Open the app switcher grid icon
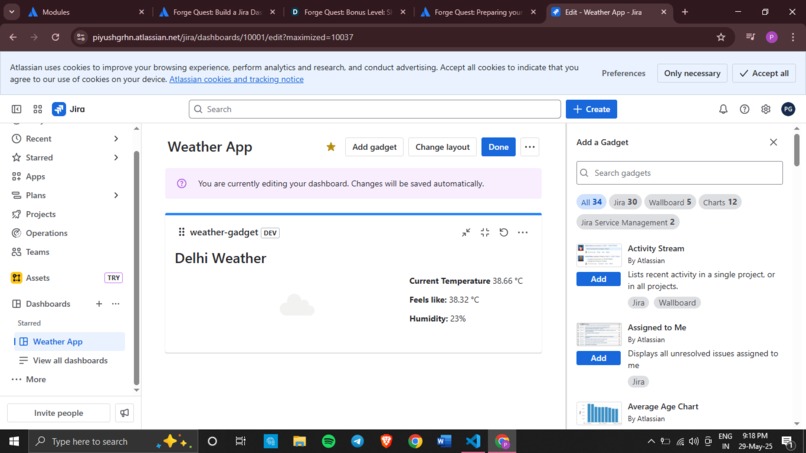The height and width of the screenshot is (453, 806). point(38,109)
